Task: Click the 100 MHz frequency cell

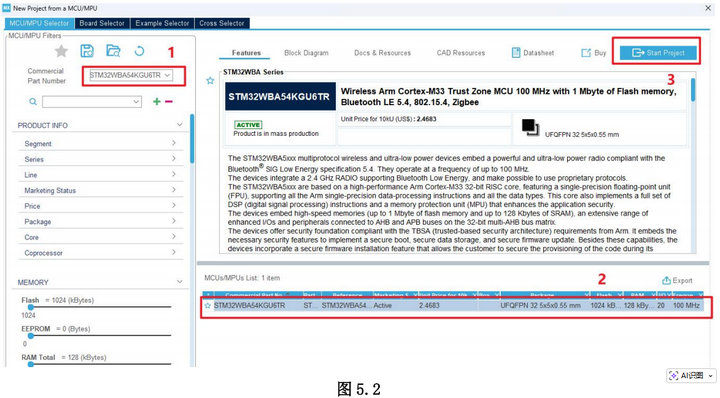Action: tap(686, 305)
